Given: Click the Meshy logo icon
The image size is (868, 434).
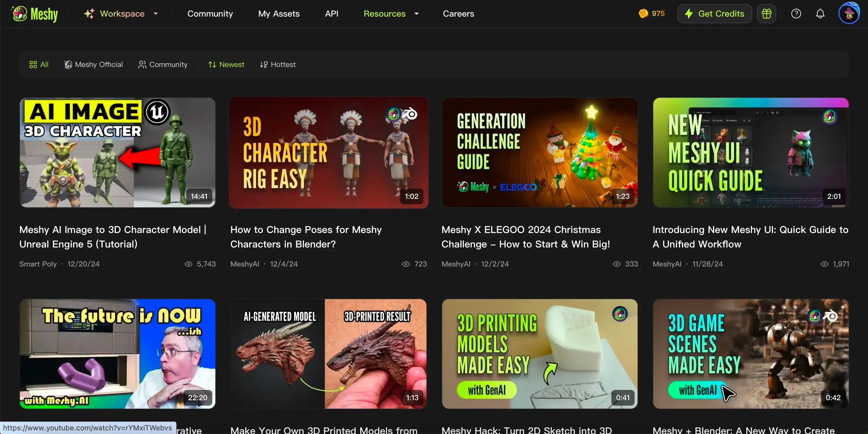Looking at the screenshot, I should [20, 14].
